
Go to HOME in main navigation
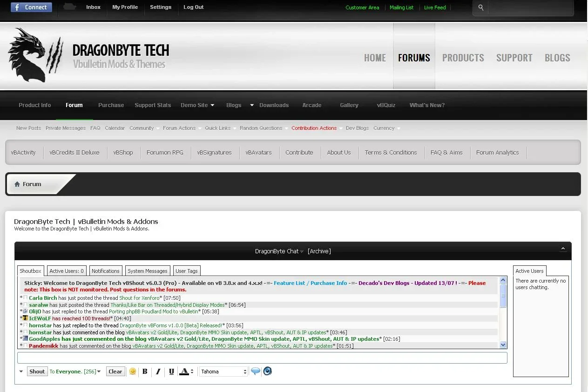point(375,58)
